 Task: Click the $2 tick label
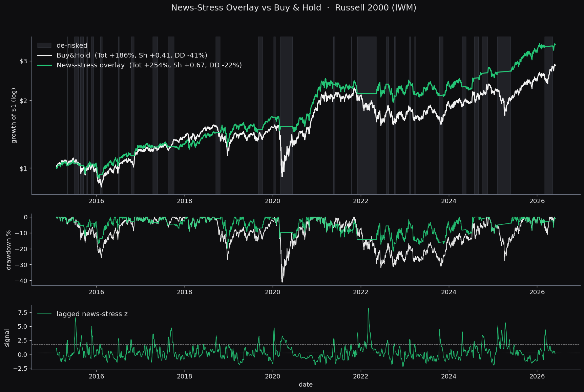coord(23,101)
